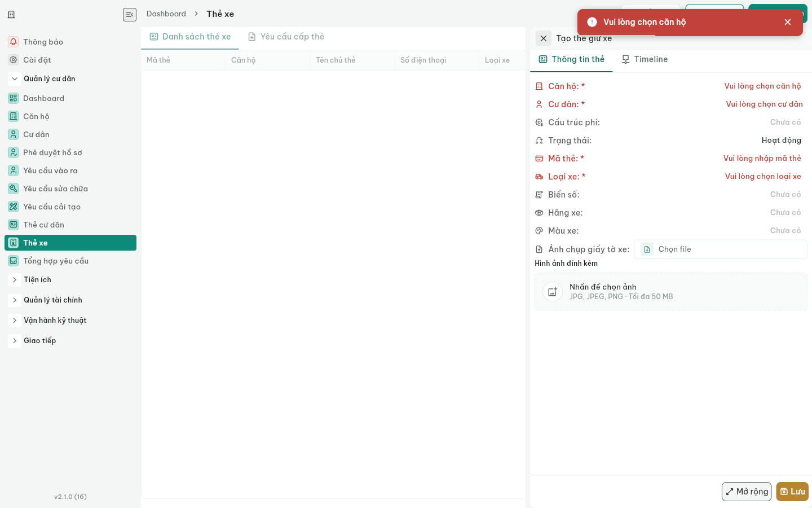Dismiss the red error notification
This screenshot has height=508, width=812.
tap(788, 22)
